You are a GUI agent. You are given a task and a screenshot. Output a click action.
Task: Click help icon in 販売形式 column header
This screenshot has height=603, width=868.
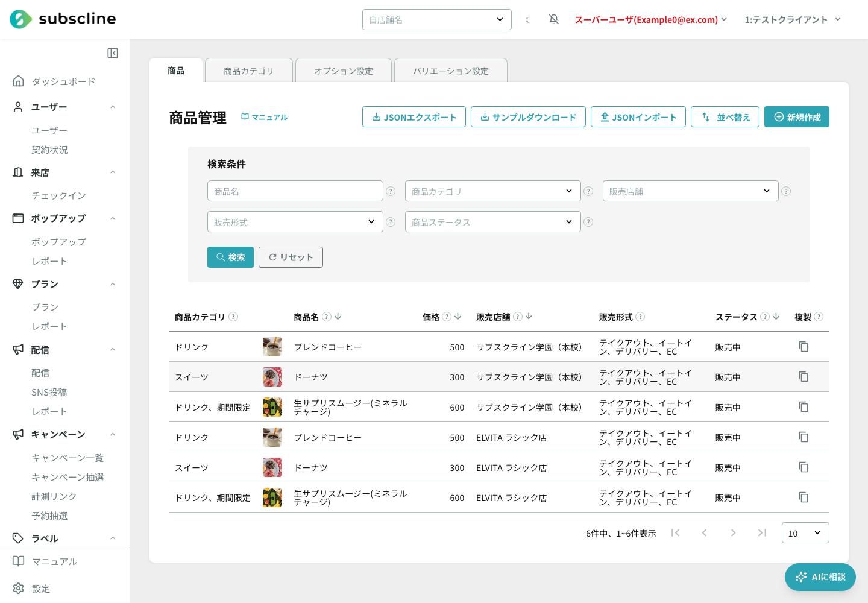640,317
